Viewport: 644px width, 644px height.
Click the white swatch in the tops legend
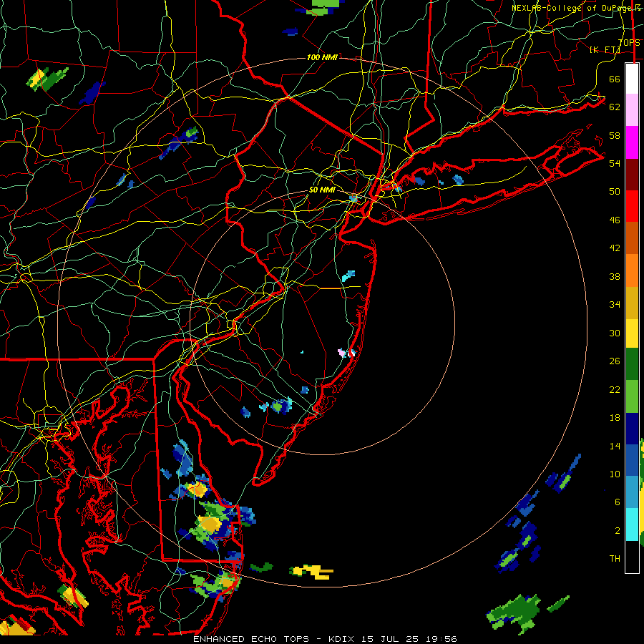[x=632, y=79]
